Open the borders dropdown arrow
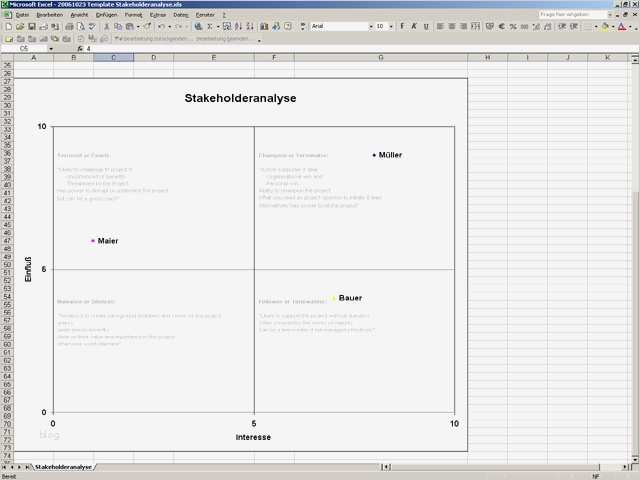Viewport: 640px width, 480px height. [x=596, y=27]
